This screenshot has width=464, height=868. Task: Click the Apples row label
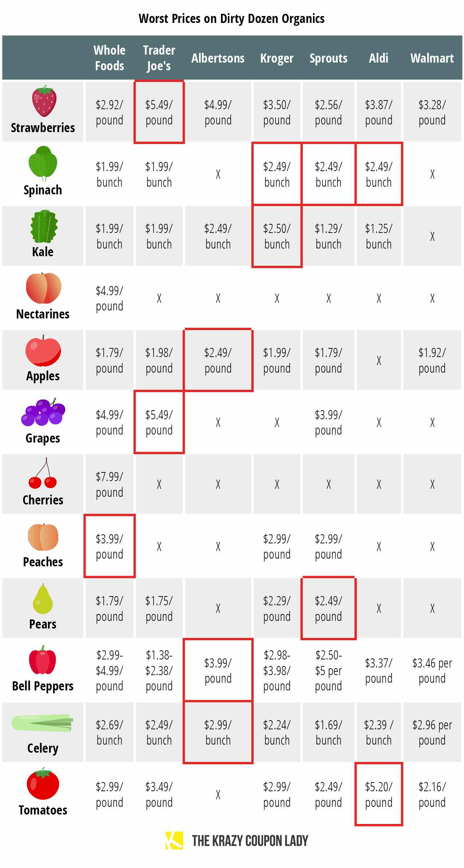43,376
